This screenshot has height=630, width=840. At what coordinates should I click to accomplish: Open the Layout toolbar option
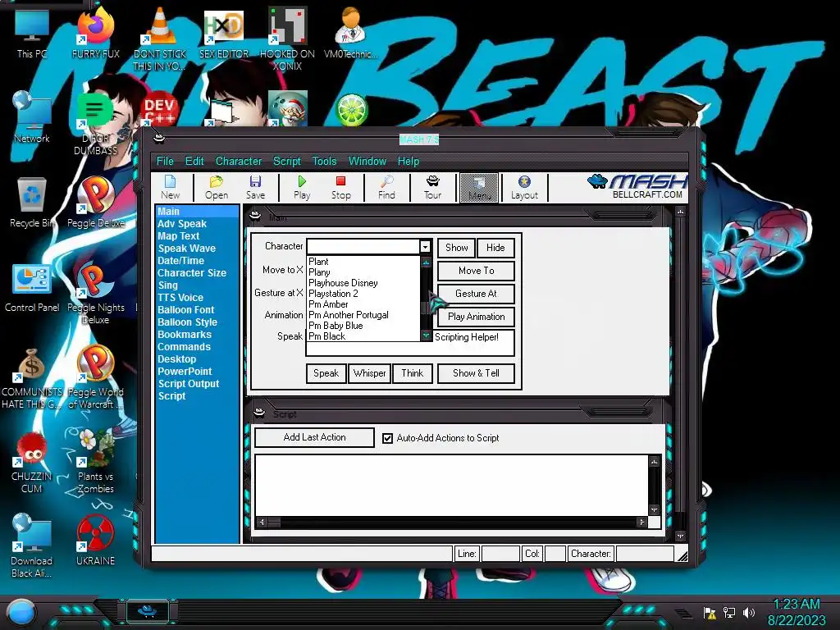pyautogui.click(x=524, y=188)
